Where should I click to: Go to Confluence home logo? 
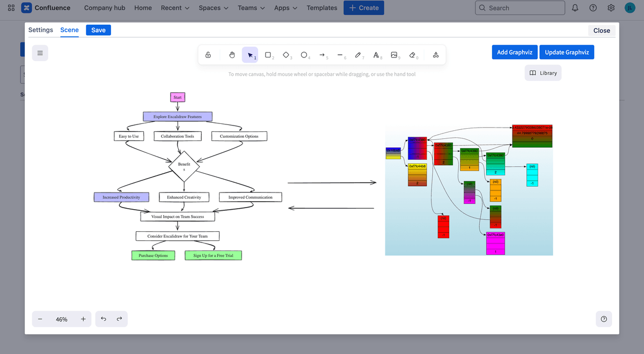point(46,8)
